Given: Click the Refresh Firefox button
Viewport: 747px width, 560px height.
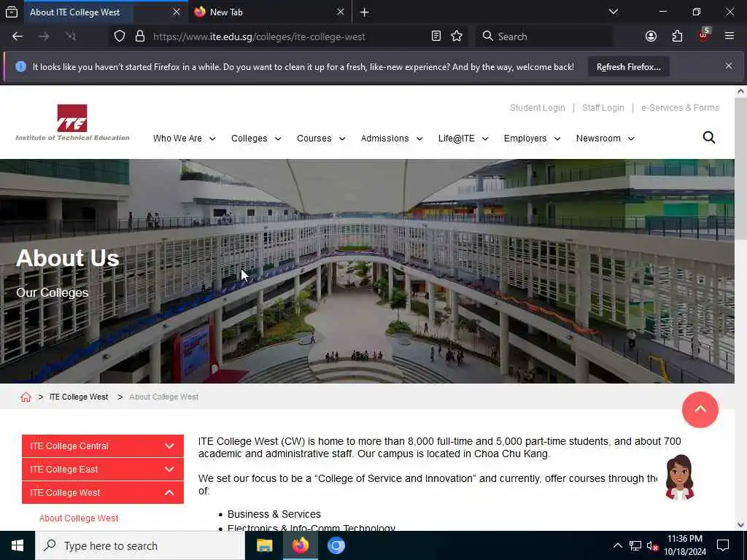Looking at the screenshot, I should click(628, 67).
